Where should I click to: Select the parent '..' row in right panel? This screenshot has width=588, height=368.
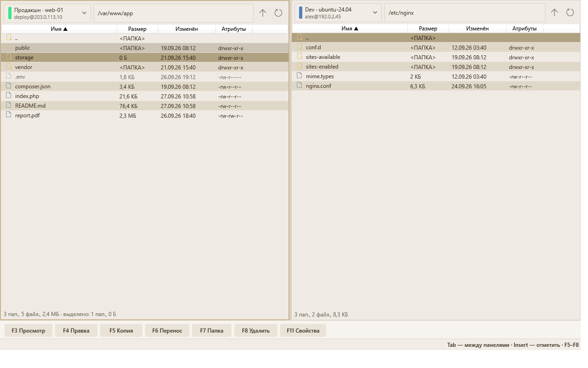pyautogui.click(x=435, y=38)
